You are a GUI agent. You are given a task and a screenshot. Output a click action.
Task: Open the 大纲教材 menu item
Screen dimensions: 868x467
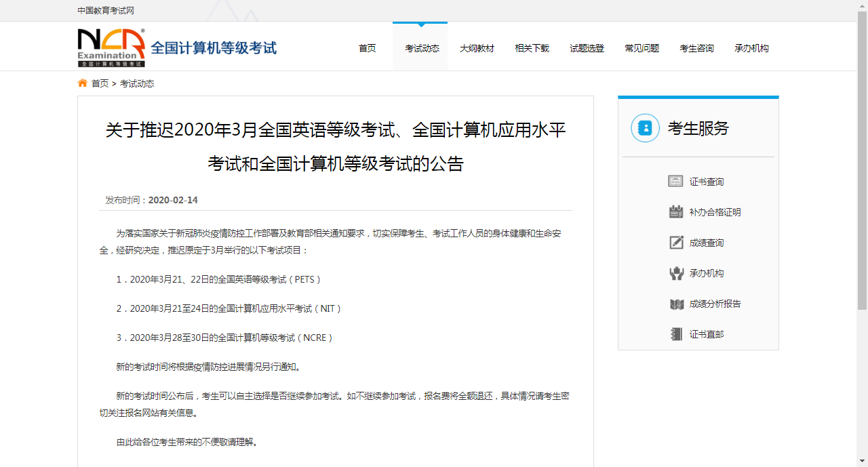point(477,48)
